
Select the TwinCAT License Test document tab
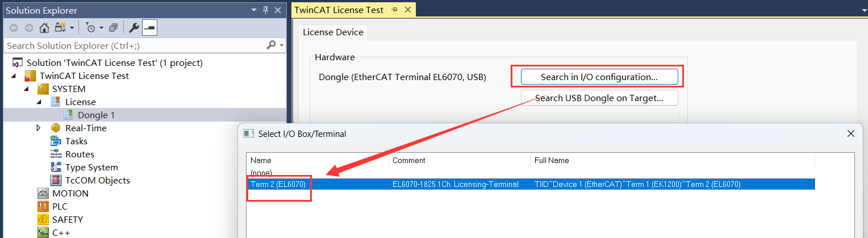(339, 10)
